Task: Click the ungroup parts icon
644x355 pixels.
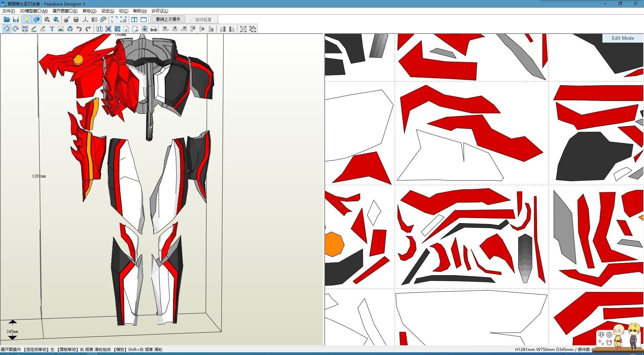Action: pos(253,29)
